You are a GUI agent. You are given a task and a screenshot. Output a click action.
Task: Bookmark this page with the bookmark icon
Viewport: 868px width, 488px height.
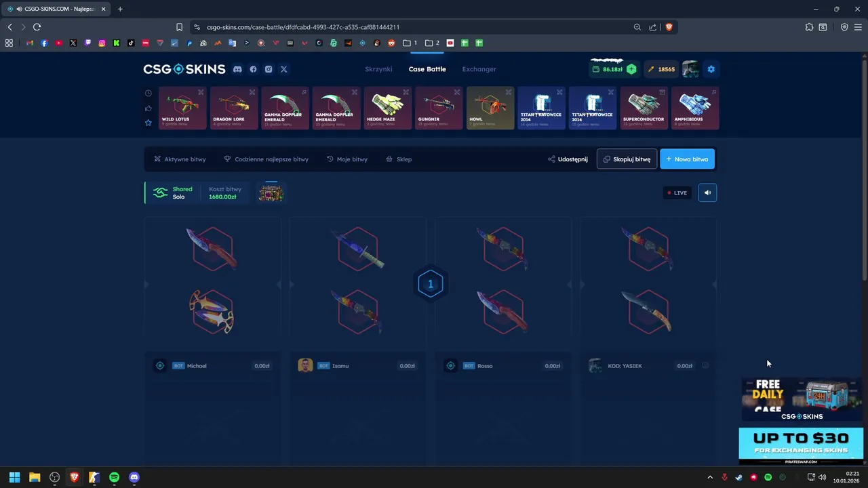pos(179,27)
